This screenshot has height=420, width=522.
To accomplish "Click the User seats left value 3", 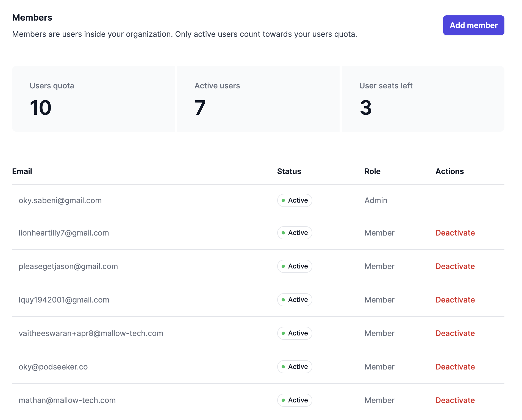I will [x=366, y=108].
